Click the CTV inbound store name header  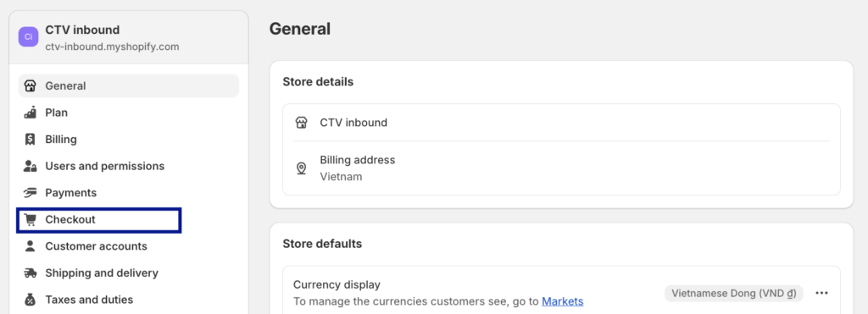click(82, 30)
